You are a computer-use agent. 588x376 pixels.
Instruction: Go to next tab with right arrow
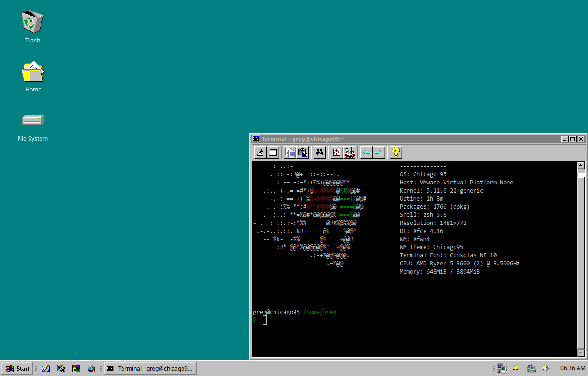coord(378,152)
